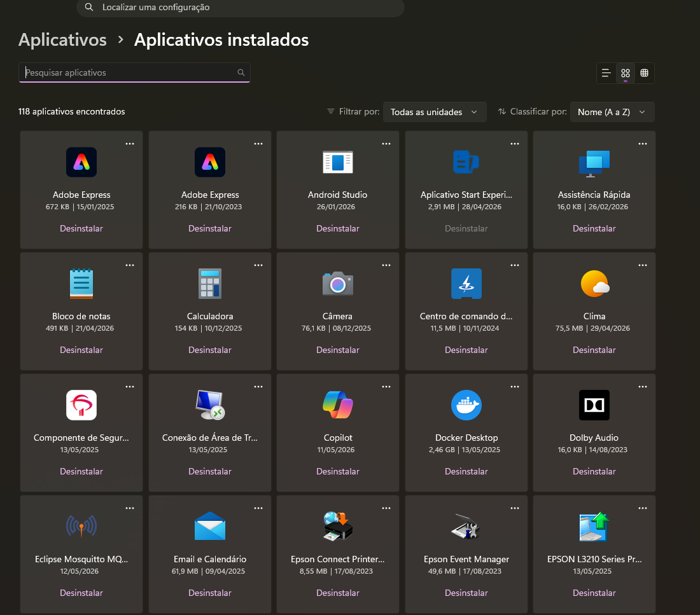Image resolution: width=700 pixels, height=615 pixels.
Task: Open the Todas as unidades filter dropdown
Action: click(435, 112)
